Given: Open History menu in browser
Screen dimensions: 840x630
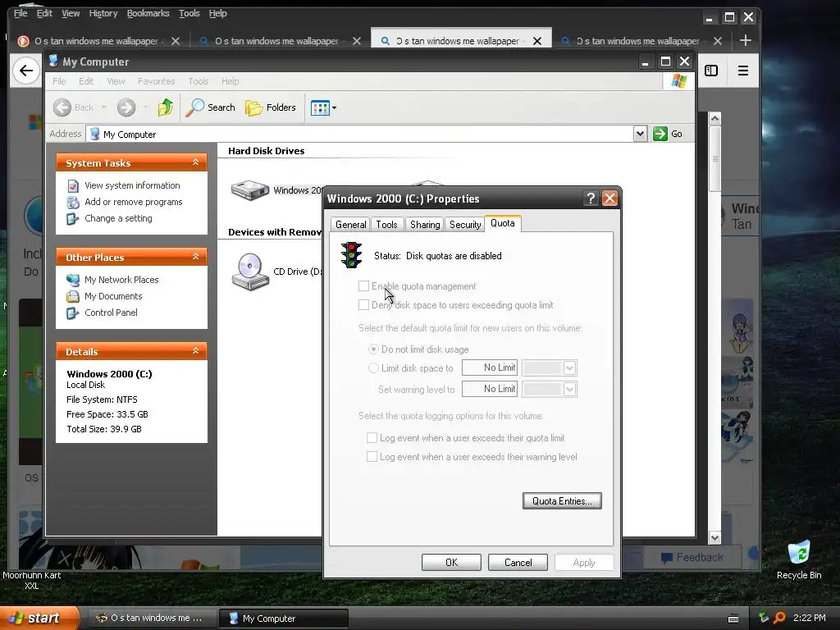Looking at the screenshot, I should (x=103, y=13).
